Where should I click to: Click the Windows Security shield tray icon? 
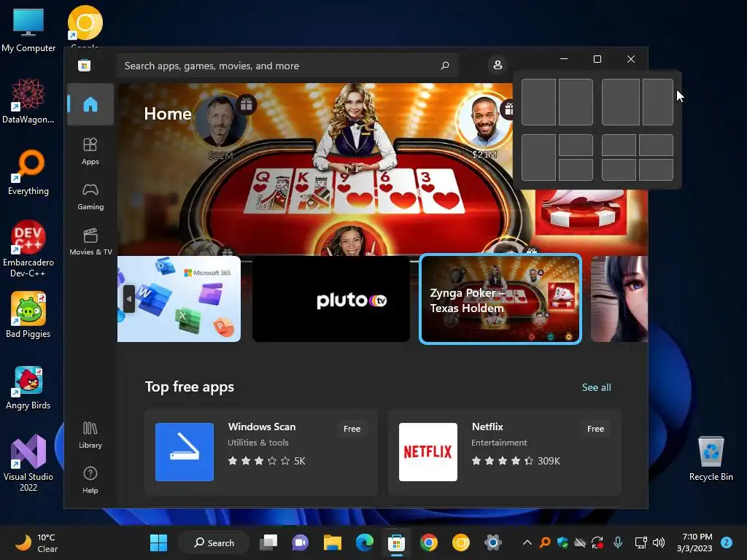click(x=562, y=542)
